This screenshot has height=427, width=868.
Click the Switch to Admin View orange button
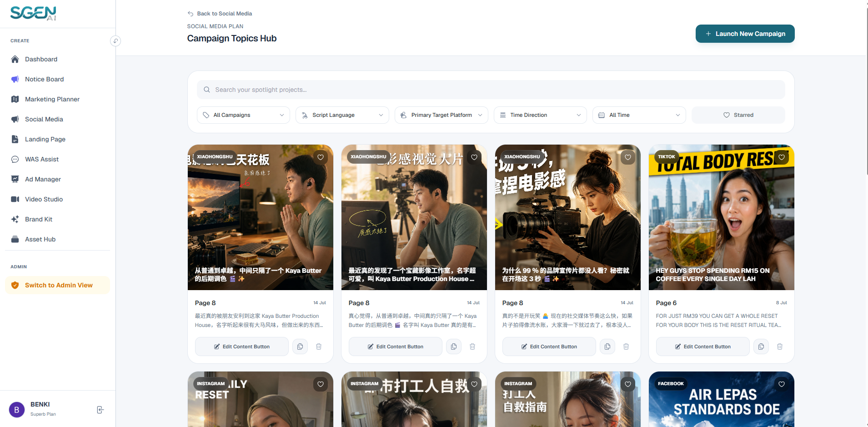57,285
